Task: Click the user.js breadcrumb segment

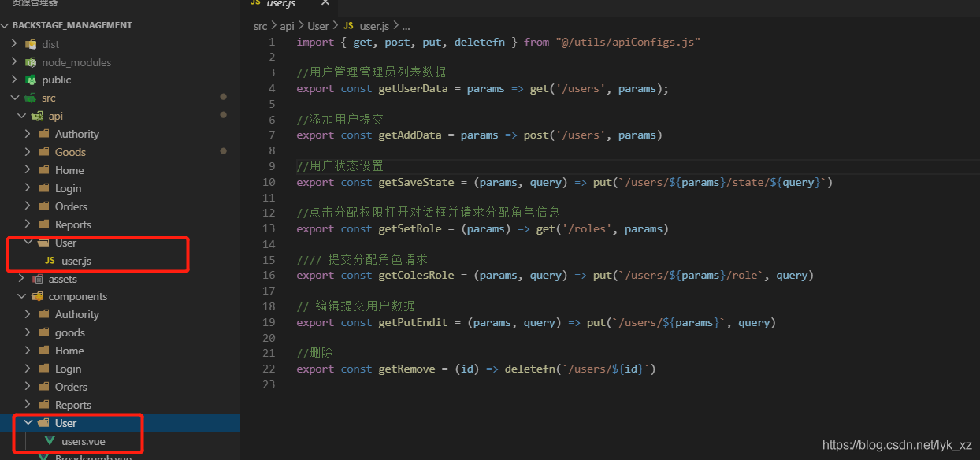Action: coord(375,26)
